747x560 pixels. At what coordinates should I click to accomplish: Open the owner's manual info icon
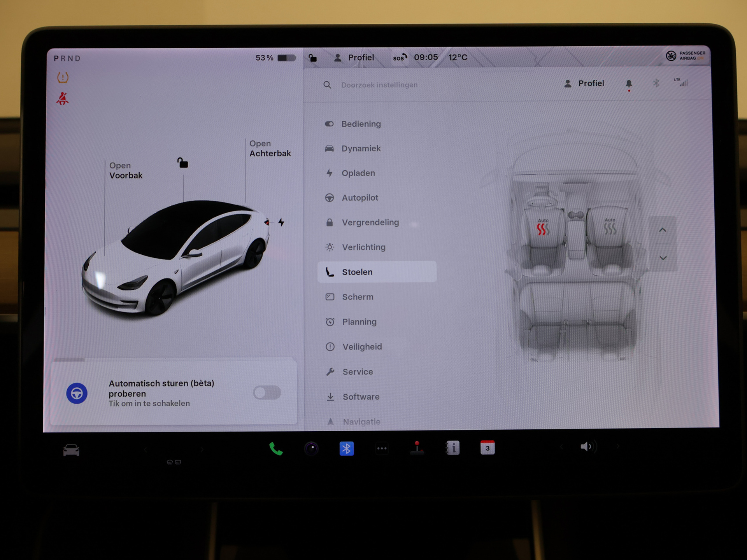(x=452, y=448)
